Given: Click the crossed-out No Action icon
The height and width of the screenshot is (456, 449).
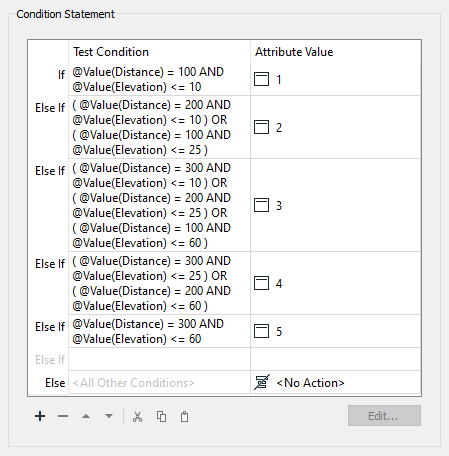Looking at the screenshot, I should [x=262, y=382].
